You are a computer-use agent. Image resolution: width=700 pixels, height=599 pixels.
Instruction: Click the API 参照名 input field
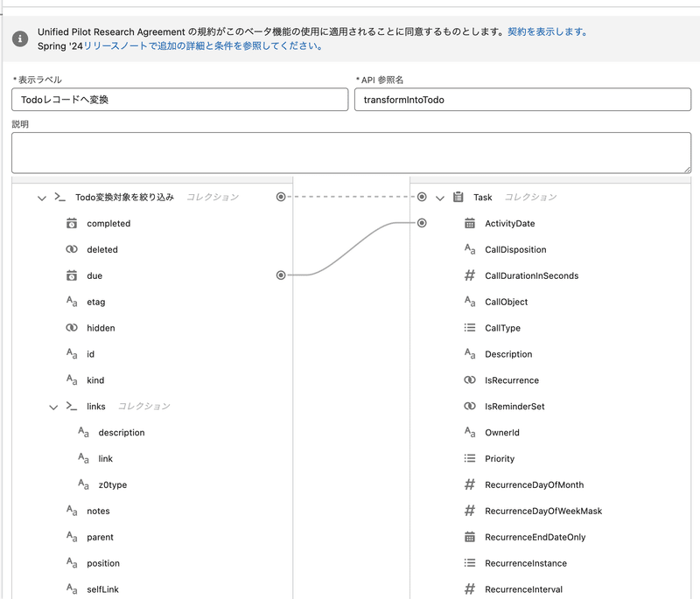tap(522, 100)
